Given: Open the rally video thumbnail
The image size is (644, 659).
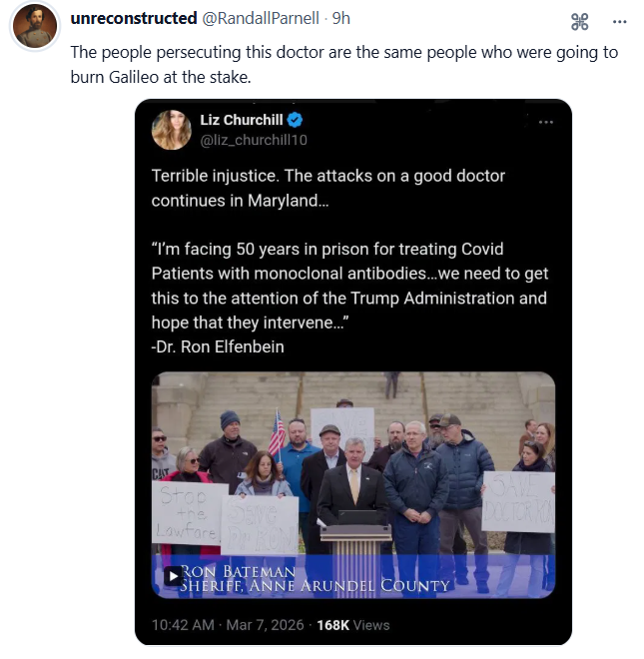Looking at the screenshot, I should click(x=352, y=469).
